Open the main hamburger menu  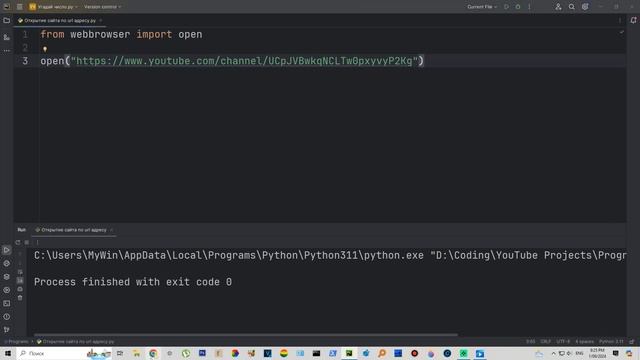click(19, 7)
